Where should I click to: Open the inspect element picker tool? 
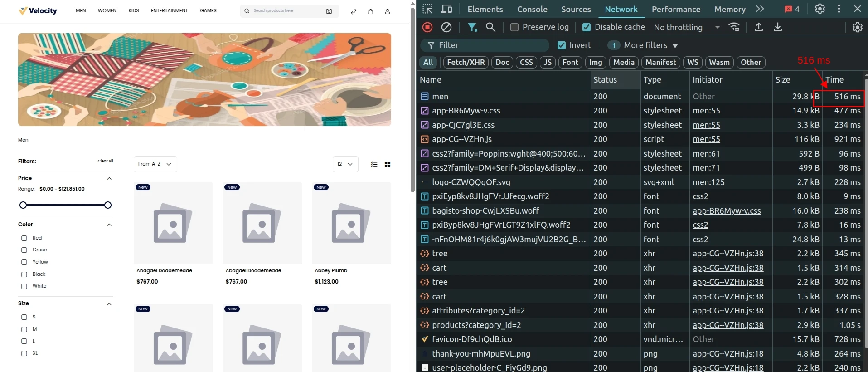[x=427, y=9]
